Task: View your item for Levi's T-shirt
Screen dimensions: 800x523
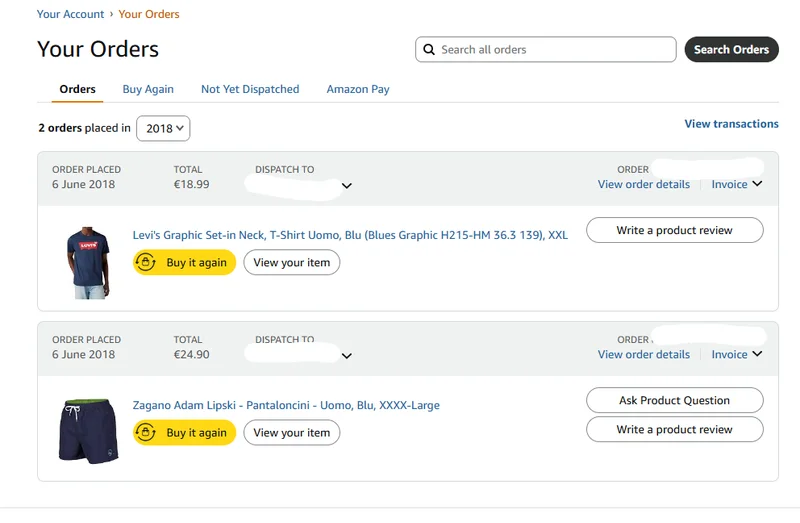Action: point(291,262)
